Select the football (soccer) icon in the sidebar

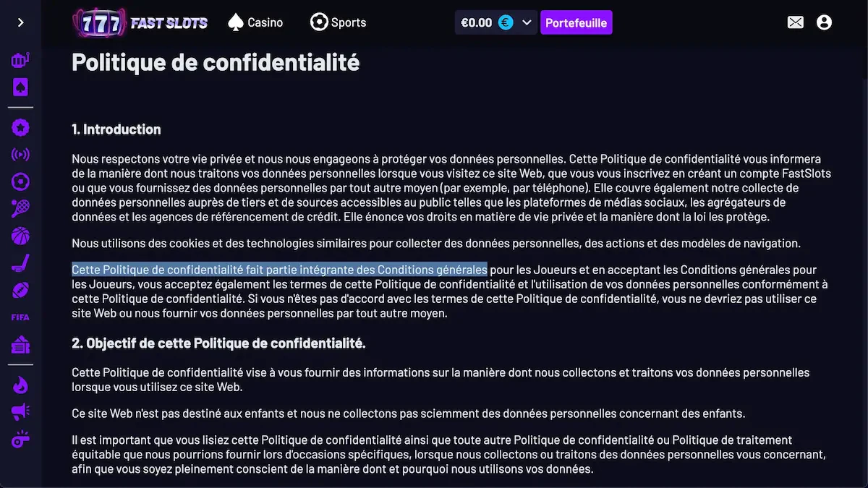[x=20, y=181]
